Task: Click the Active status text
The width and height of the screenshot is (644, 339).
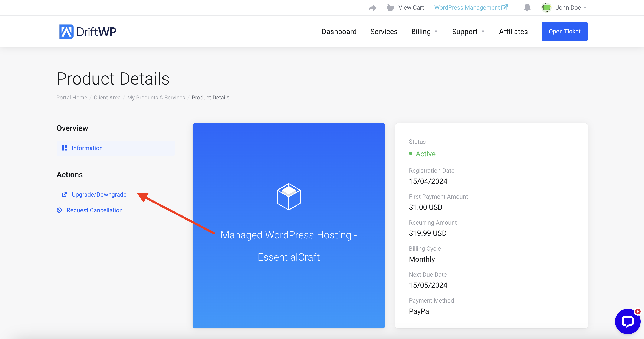Action: click(425, 154)
